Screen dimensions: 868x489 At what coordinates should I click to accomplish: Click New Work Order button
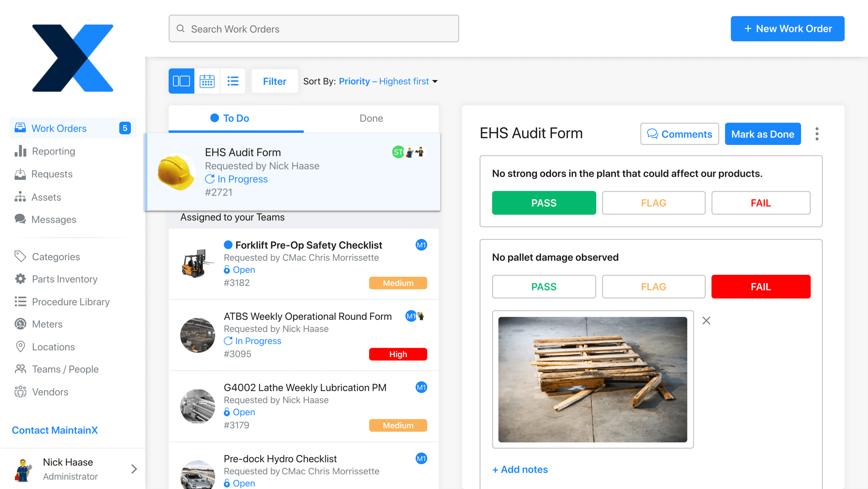788,29
